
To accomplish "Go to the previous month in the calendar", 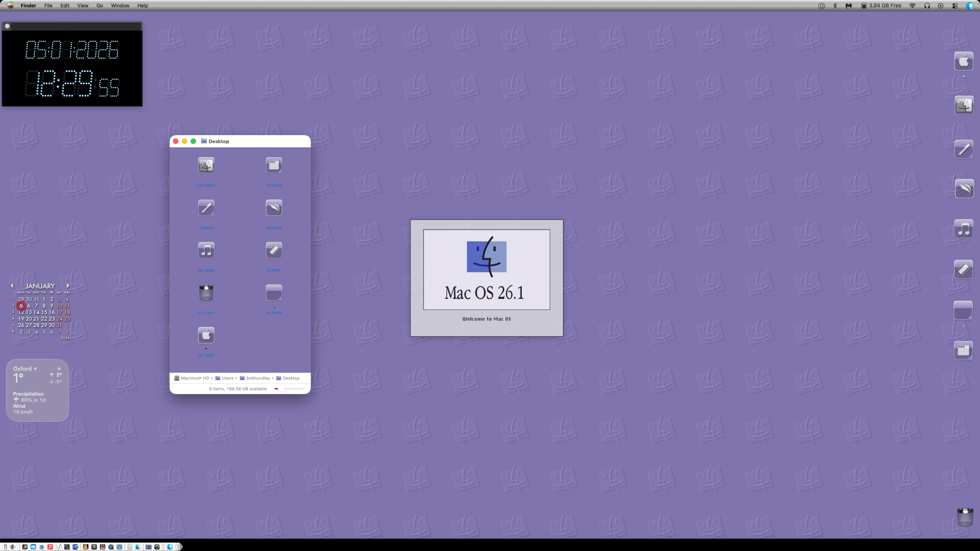I will [12, 286].
